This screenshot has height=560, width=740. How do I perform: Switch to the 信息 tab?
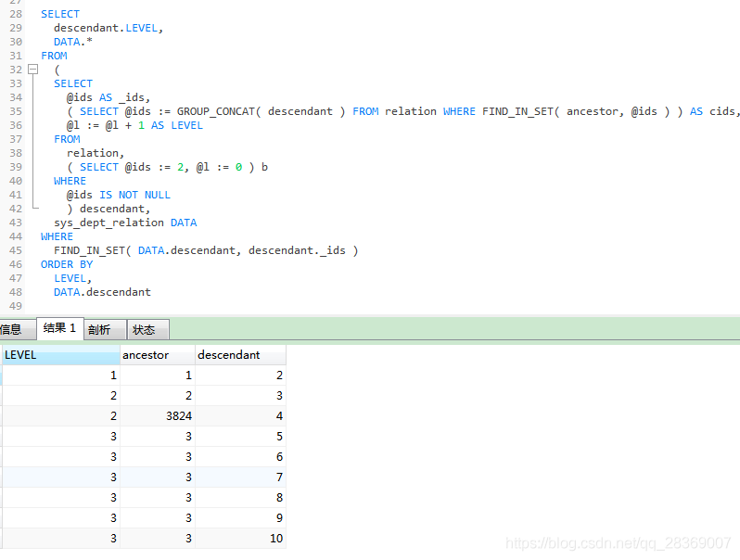tap(11, 329)
